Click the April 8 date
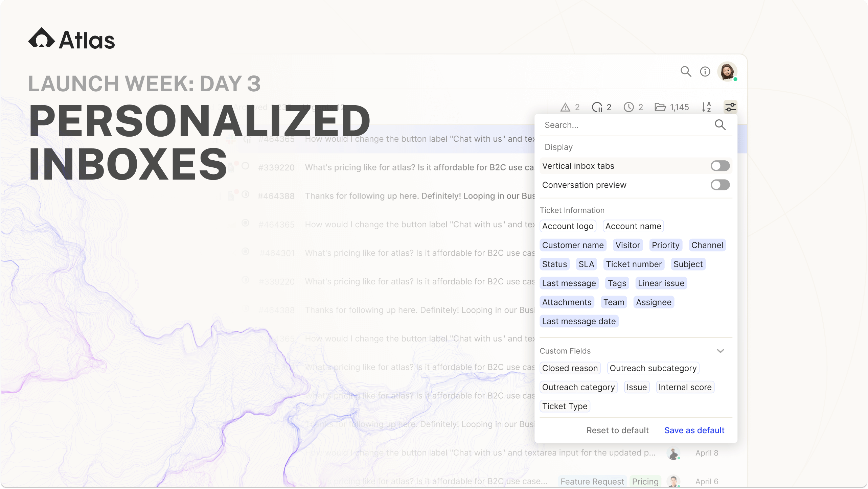868x489 pixels. tap(707, 453)
